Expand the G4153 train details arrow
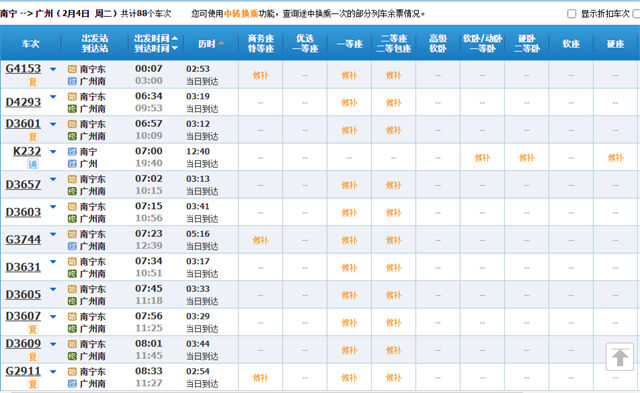Image resolution: width=640 pixels, height=393 pixels. (x=53, y=69)
